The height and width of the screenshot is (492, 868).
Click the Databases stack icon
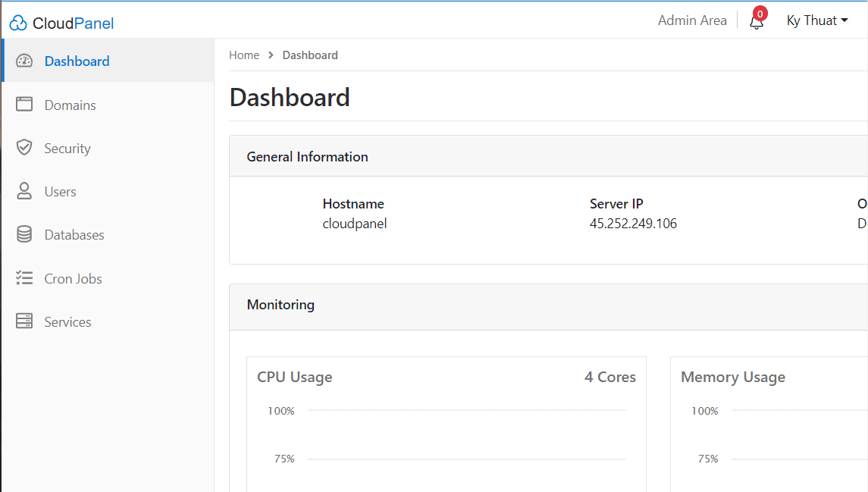coord(24,234)
